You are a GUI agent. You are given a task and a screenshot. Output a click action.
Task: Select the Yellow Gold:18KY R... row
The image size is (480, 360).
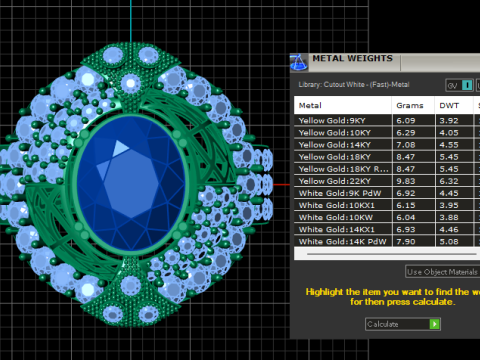coord(387,169)
